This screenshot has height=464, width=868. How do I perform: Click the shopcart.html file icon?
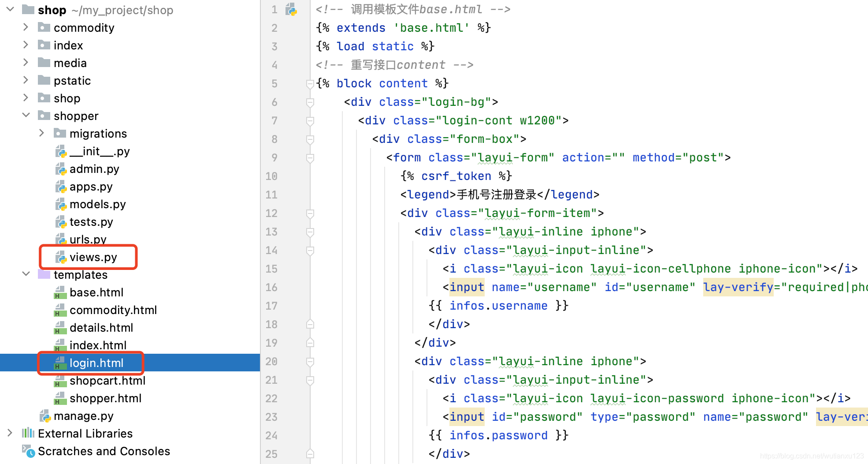tap(60, 381)
